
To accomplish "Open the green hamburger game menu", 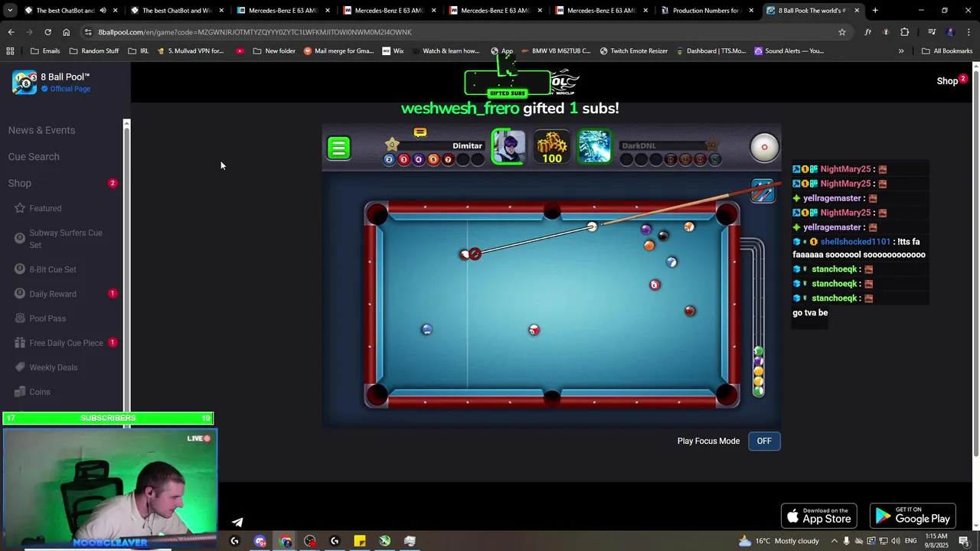I will point(338,148).
